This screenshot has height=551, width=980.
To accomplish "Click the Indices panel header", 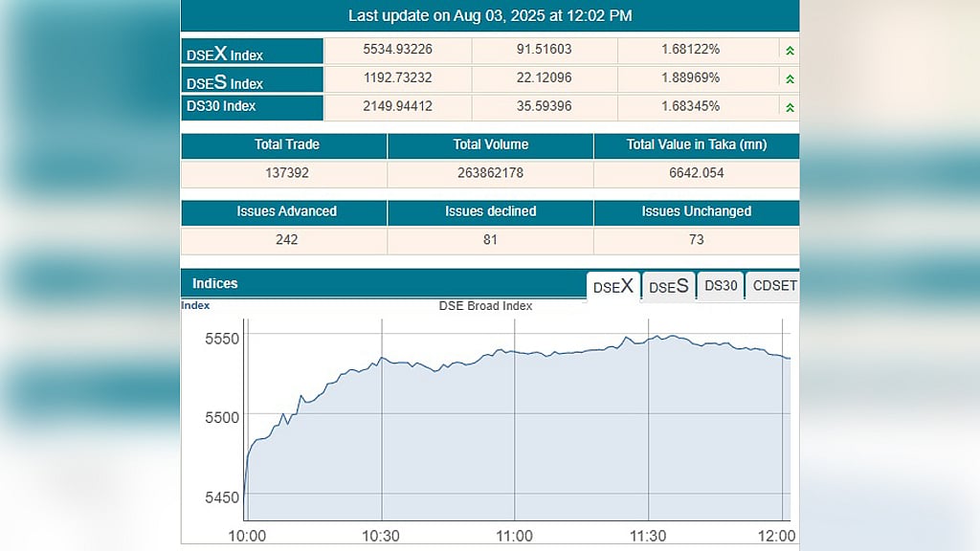I will click(383, 283).
